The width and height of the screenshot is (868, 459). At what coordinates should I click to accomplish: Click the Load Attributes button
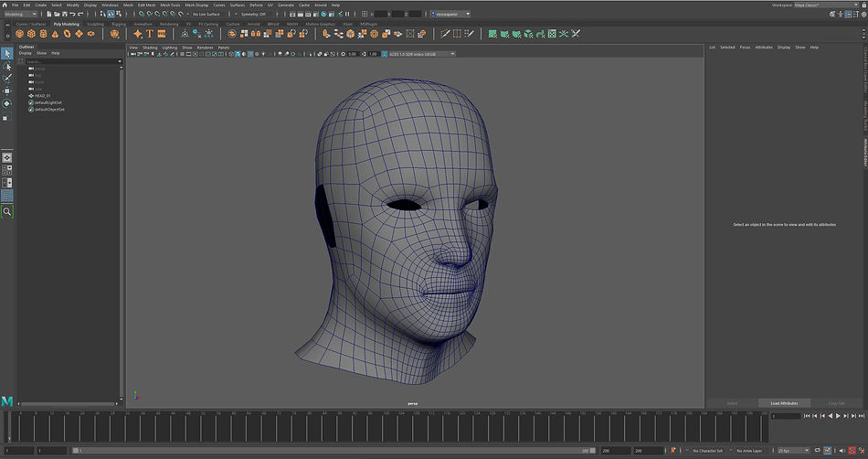tap(785, 403)
